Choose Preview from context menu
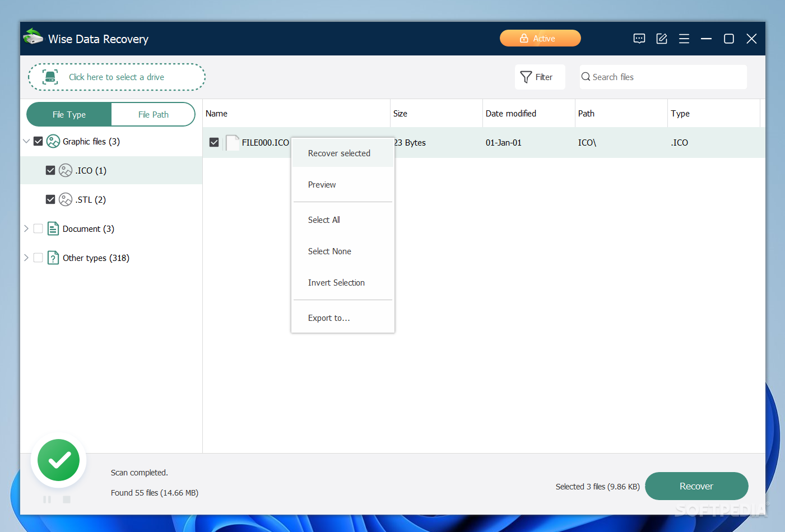 click(343, 185)
